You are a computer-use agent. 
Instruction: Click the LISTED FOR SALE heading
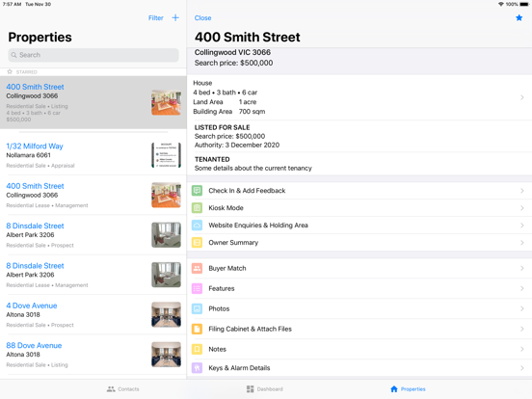point(223,127)
